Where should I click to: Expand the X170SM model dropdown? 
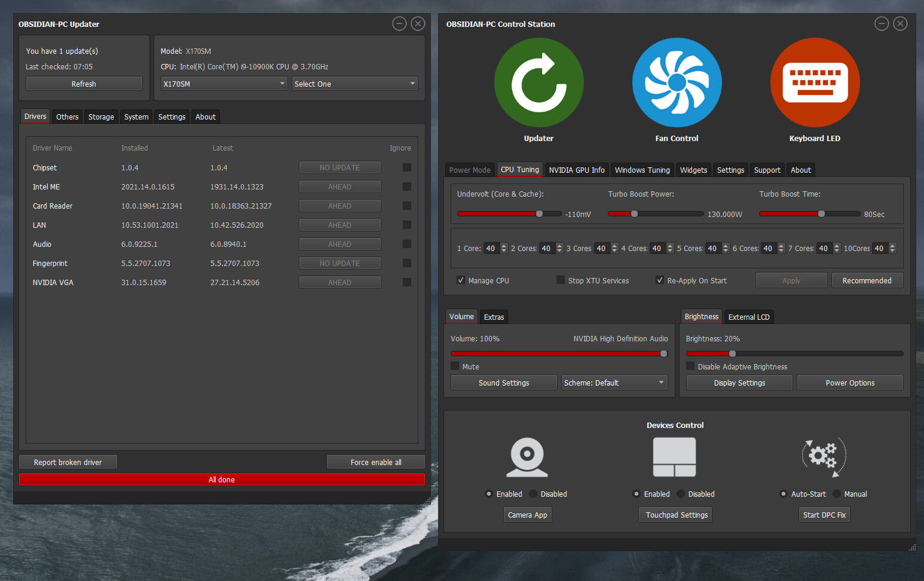[224, 84]
